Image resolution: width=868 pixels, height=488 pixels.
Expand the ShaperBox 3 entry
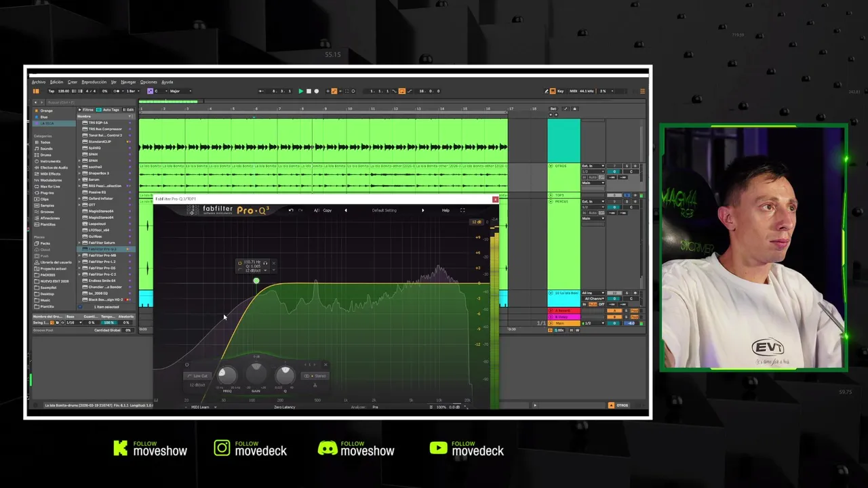[x=80, y=173]
